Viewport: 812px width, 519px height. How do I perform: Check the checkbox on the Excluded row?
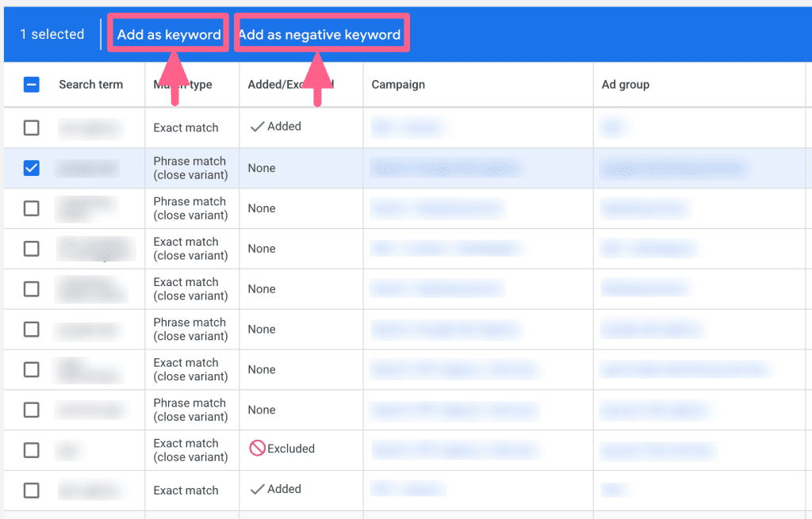tap(31, 450)
